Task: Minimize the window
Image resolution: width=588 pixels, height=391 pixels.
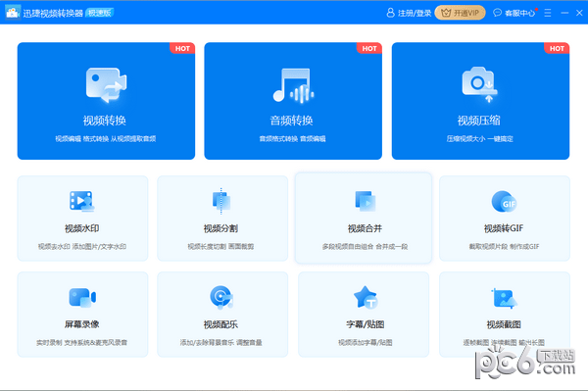Action: [564, 13]
